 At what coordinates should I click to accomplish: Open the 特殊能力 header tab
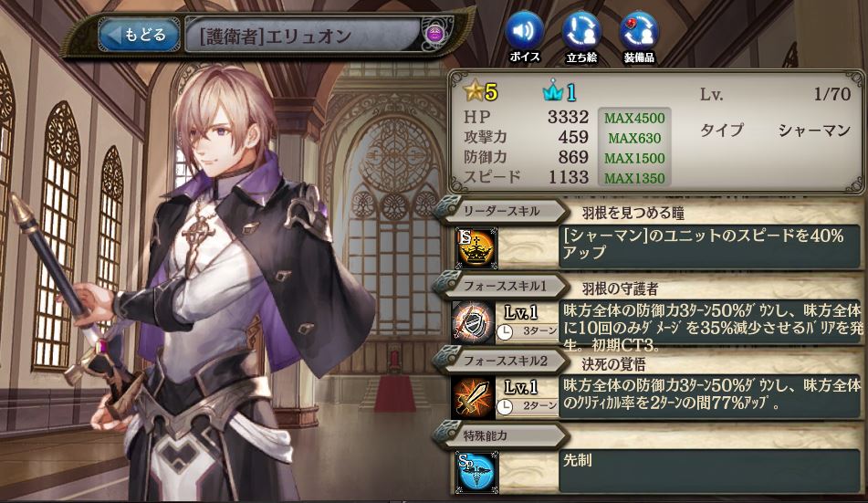pyautogui.click(x=501, y=436)
